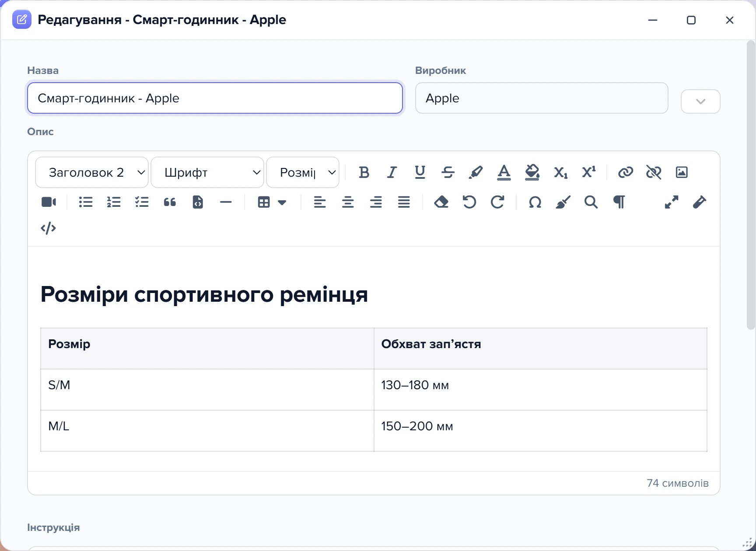Screen dimensions: 756x551
Task: Switch to HTML source code view
Action: (49, 228)
